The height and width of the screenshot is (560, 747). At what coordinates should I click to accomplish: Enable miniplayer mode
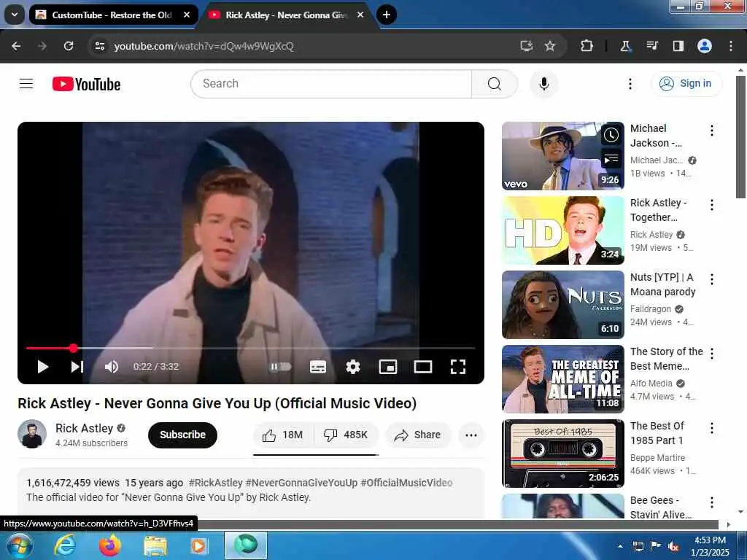tap(388, 367)
